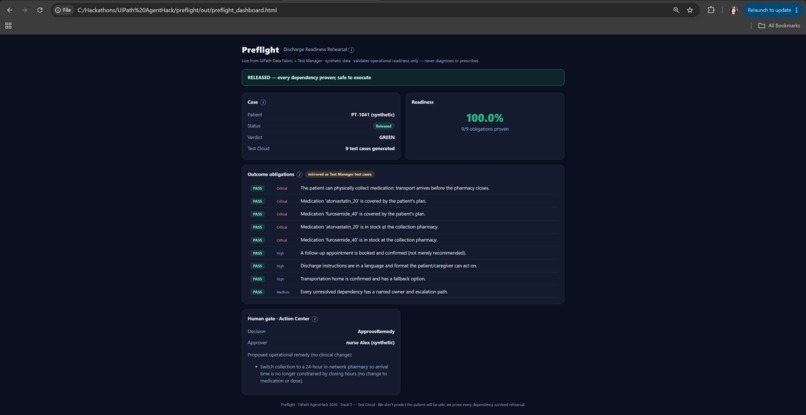The width and height of the screenshot is (806, 415).
Task: Click Medium severity label in obligations list
Action: coord(283,292)
